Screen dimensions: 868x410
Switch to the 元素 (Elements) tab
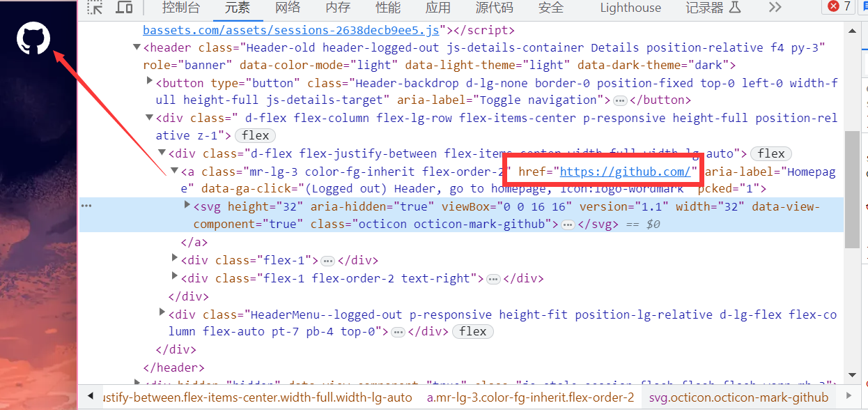[238, 8]
